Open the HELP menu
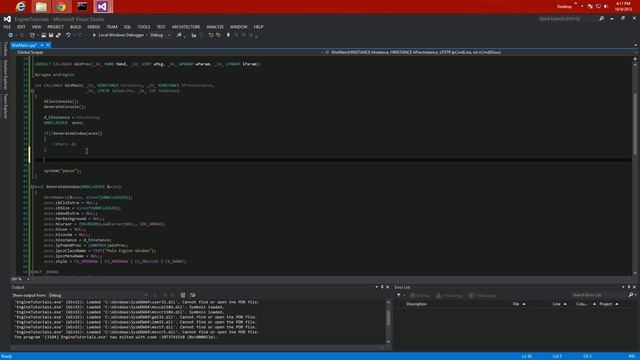This screenshot has height=360, width=640. click(x=258, y=27)
